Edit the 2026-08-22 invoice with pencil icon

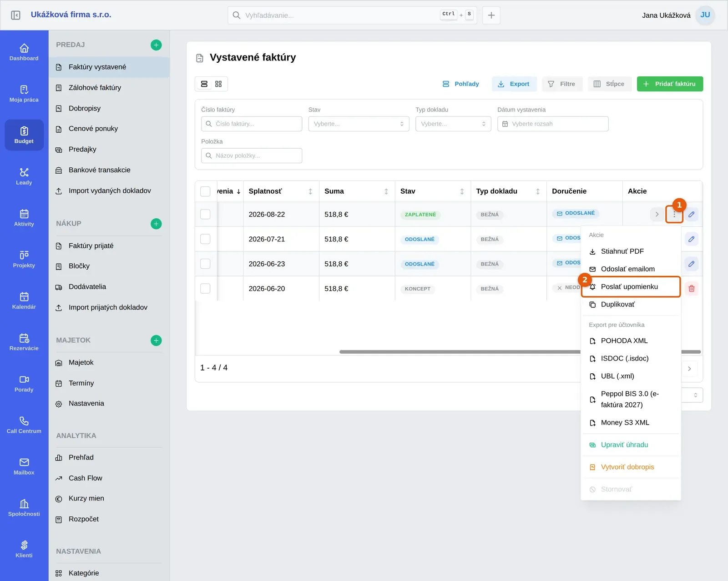692,214
